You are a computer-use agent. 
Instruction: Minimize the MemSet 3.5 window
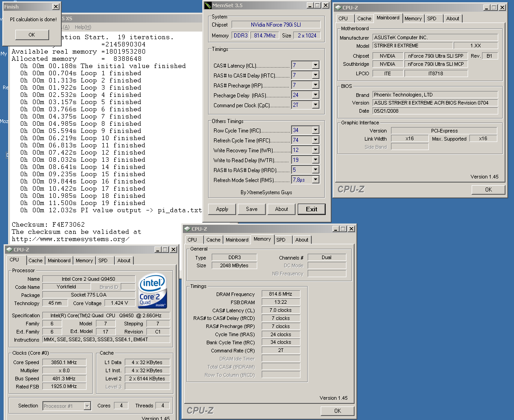pos(310,5)
